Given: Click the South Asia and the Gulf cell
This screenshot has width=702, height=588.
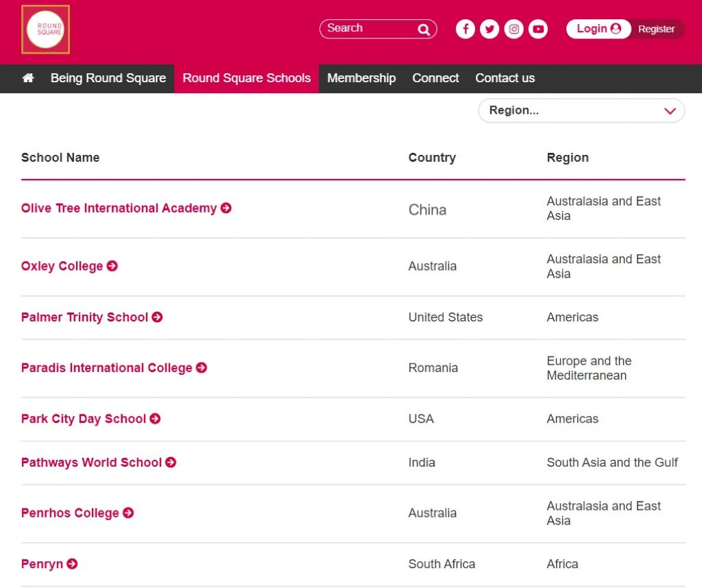Looking at the screenshot, I should pos(612,463).
